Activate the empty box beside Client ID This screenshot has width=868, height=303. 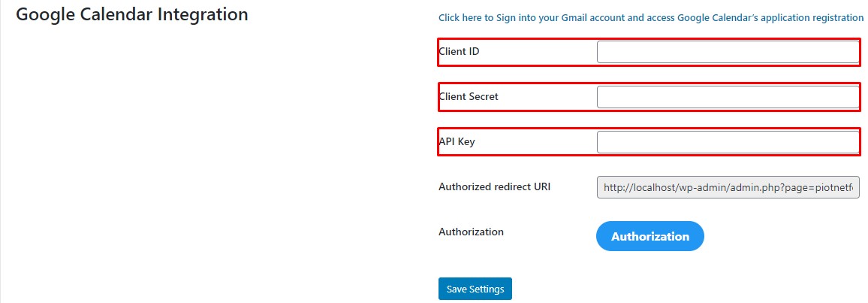click(728, 52)
